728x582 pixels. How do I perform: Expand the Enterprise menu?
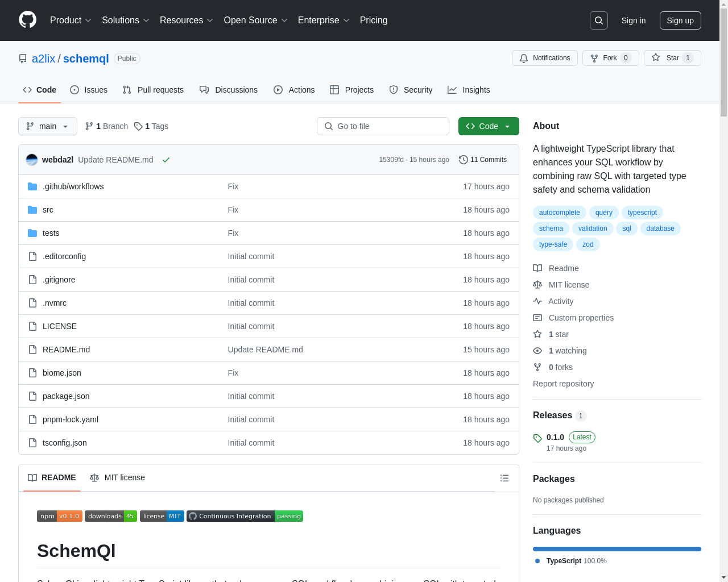tap(324, 20)
